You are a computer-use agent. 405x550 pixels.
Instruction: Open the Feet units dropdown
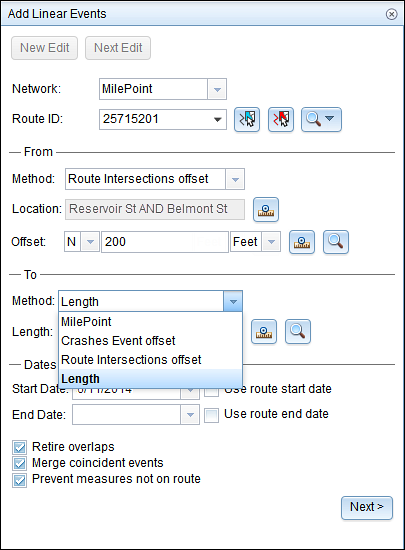pyautogui.click(x=271, y=242)
